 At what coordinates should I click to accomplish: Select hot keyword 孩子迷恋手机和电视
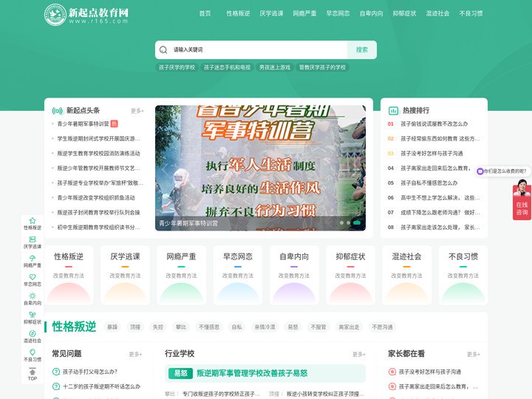[x=227, y=67]
